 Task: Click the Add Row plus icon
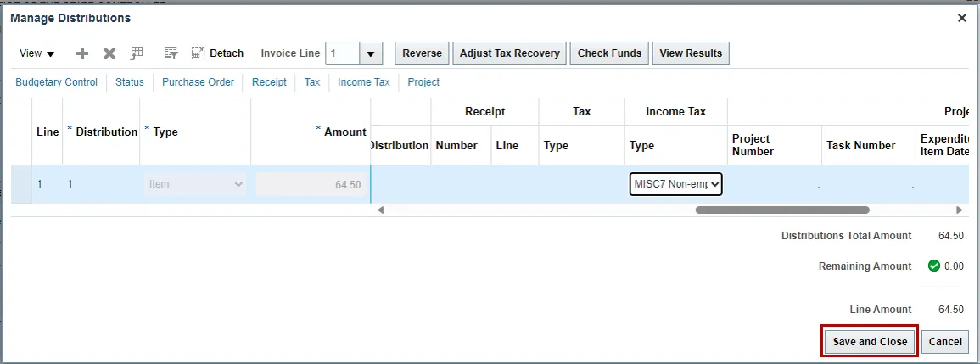pos(82,53)
